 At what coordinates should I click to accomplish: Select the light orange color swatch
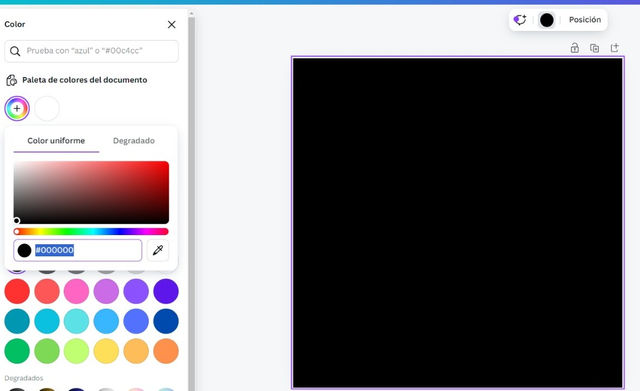coord(136,351)
